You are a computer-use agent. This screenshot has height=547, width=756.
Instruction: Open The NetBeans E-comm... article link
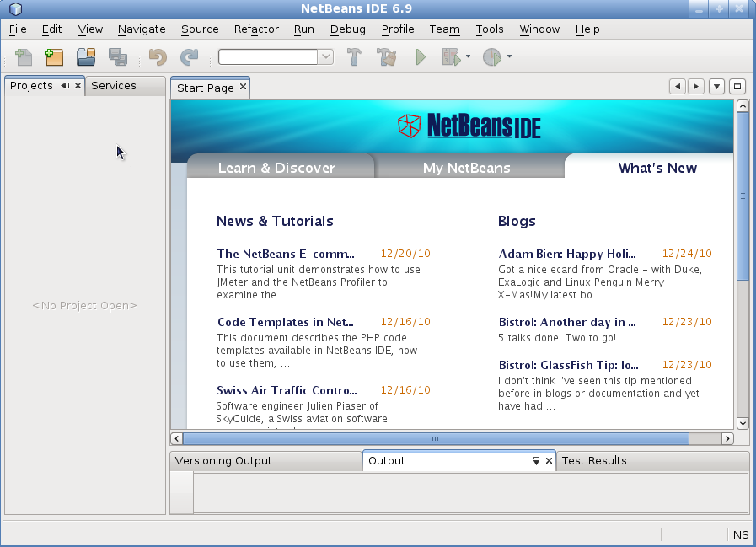[x=286, y=254]
